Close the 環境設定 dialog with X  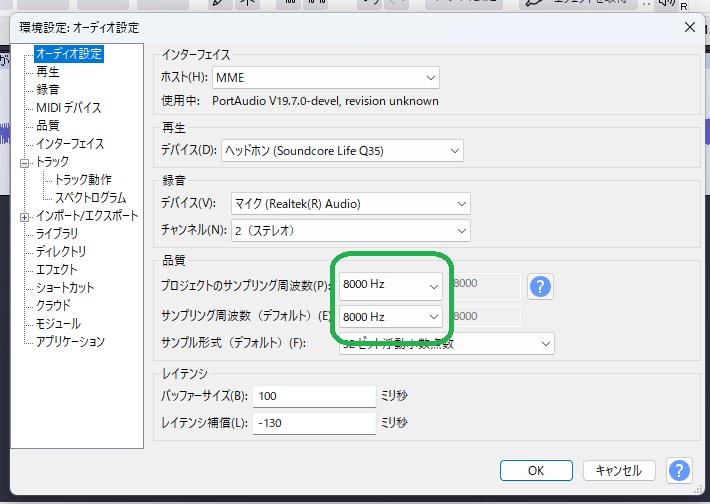(x=689, y=27)
